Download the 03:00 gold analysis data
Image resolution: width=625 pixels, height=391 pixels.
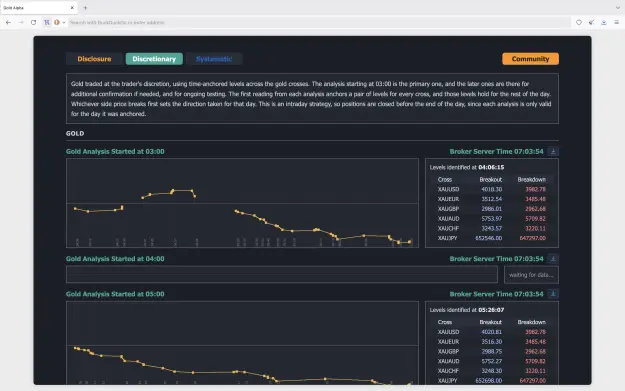[x=553, y=151]
